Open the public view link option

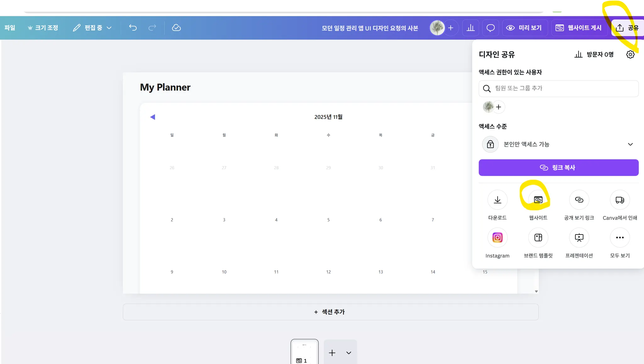[x=579, y=200]
